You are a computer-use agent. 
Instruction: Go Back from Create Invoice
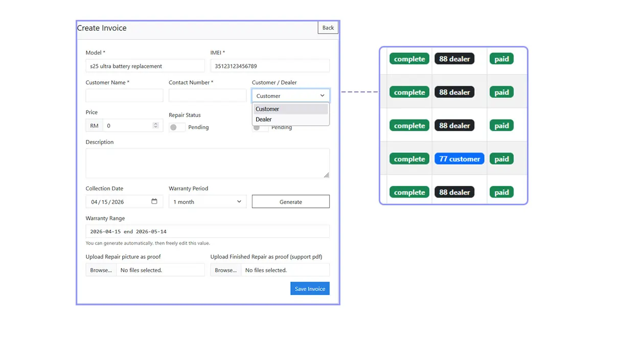328,28
